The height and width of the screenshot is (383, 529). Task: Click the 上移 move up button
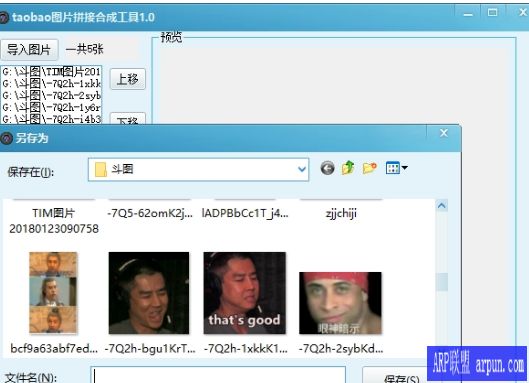click(x=128, y=79)
